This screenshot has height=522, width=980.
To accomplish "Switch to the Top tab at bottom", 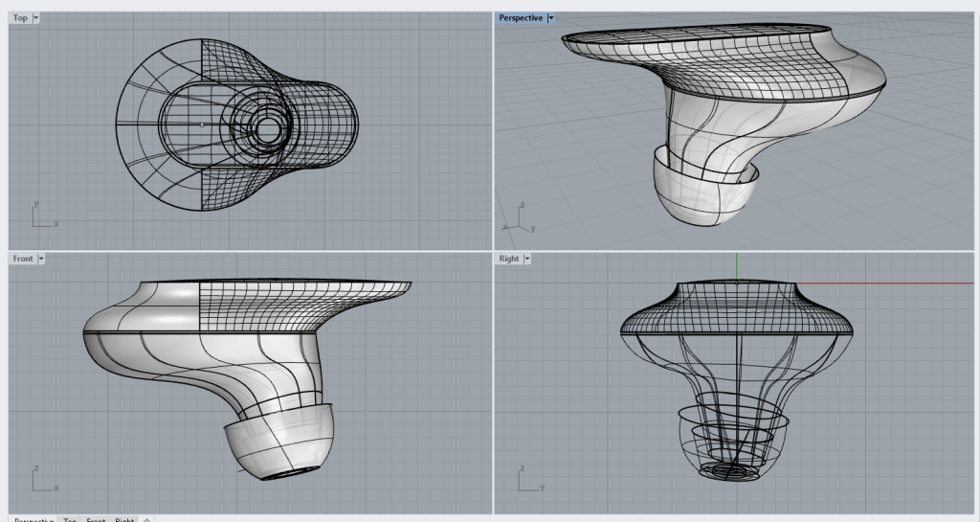I will click(x=70, y=519).
